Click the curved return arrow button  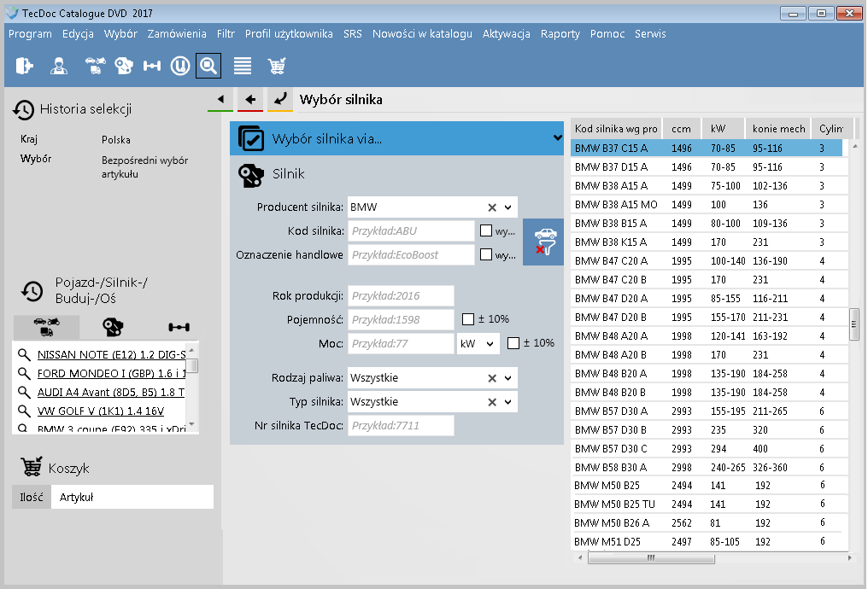point(280,99)
